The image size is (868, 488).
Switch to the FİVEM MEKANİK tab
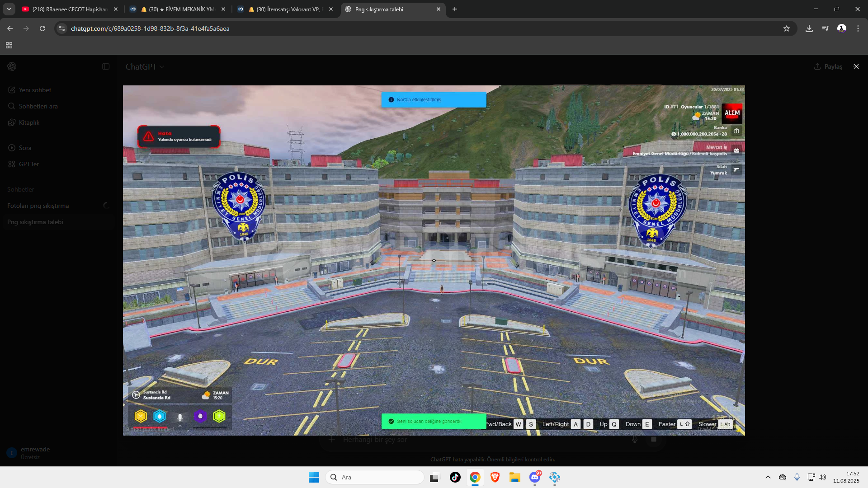point(177,9)
